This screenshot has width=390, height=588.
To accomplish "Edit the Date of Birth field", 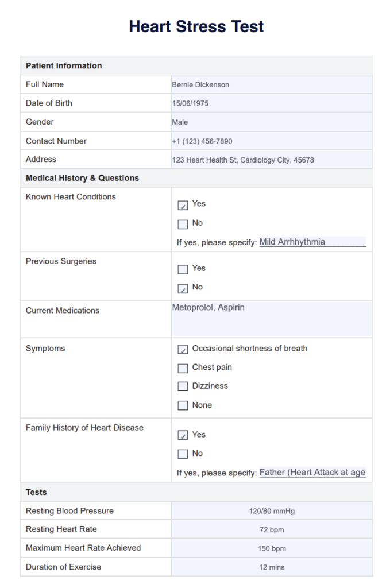I will point(272,104).
